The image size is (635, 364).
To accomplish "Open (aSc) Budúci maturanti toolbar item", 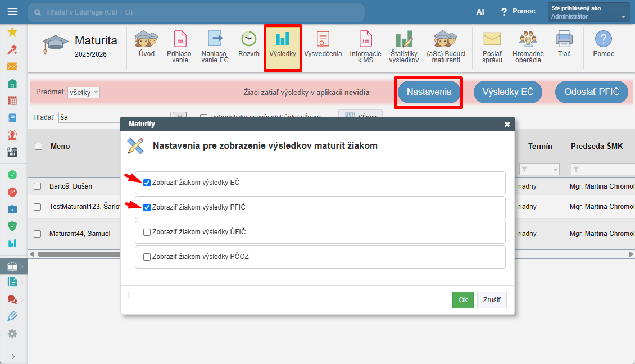I will [x=446, y=47].
